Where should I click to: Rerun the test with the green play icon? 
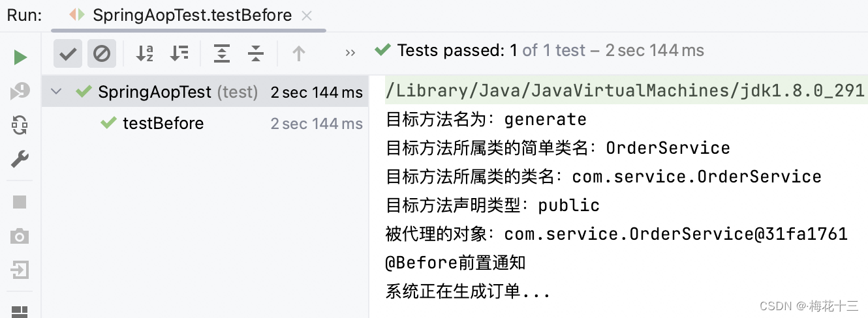20,57
